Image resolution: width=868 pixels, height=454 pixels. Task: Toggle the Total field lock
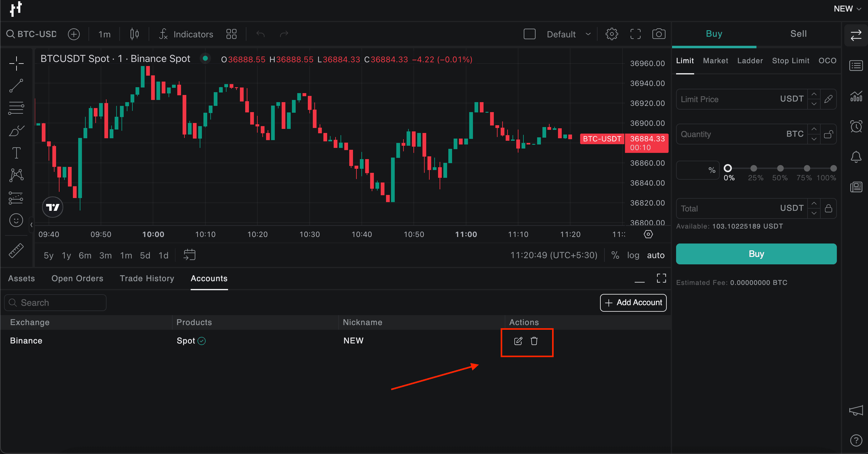point(828,208)
